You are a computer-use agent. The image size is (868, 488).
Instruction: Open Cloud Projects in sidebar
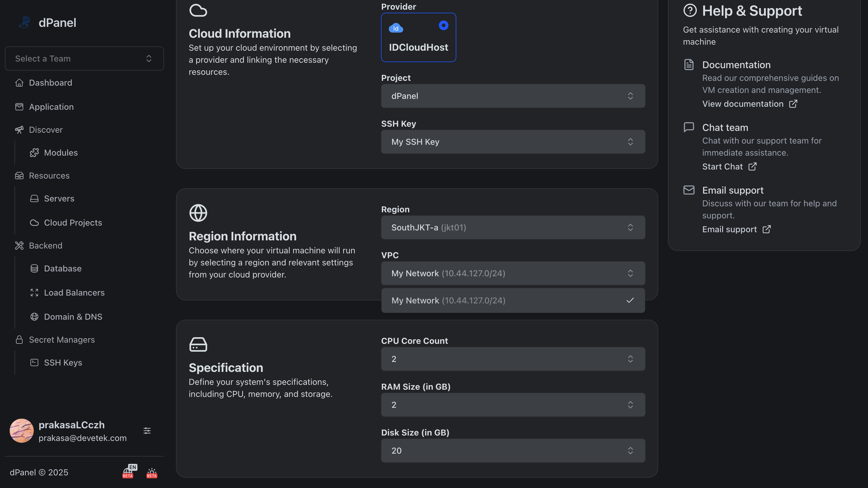pos(73,223)
